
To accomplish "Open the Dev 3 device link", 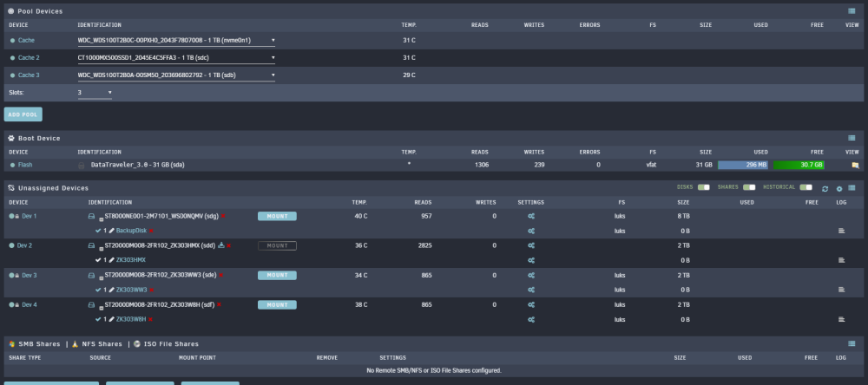I will pos(30,275).
